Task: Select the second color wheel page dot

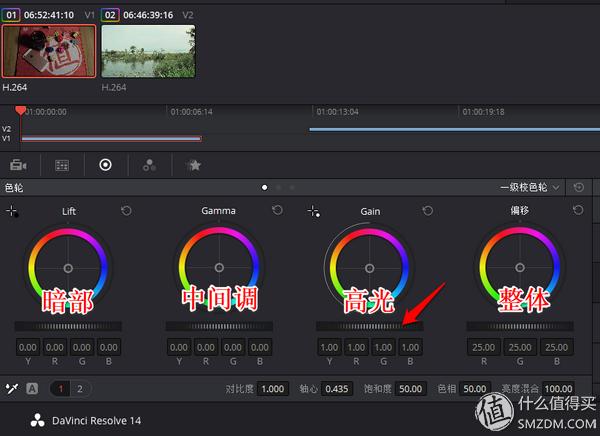Action: (279, 188)
